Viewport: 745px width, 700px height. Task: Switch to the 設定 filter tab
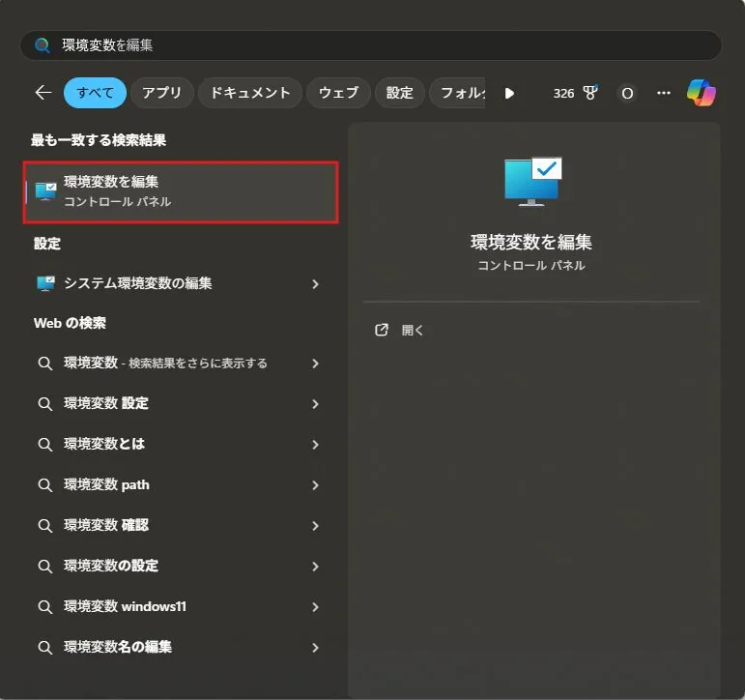click(x=400, y=93)
